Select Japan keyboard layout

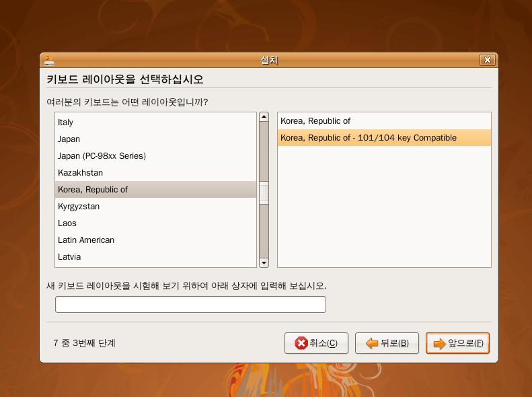click(155, 139)
